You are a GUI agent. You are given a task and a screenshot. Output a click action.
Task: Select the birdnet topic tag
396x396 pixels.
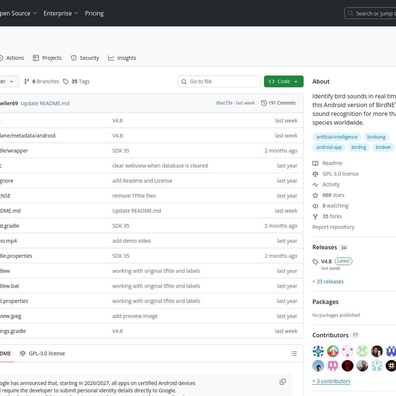(383, 147)
